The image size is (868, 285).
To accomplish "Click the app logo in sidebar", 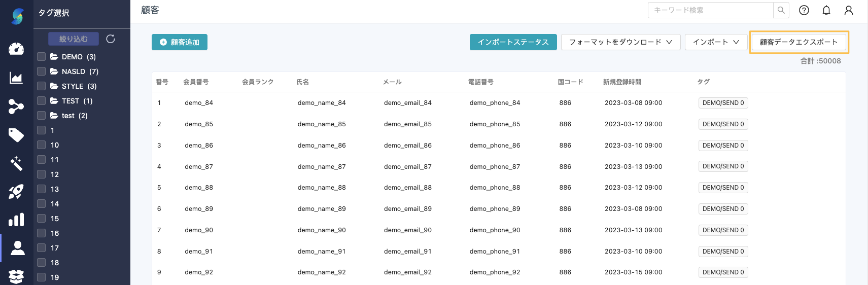I will 17,16.
